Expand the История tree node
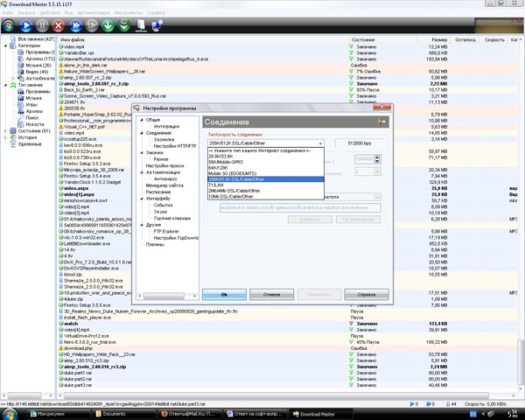 (x=5, y=137)
